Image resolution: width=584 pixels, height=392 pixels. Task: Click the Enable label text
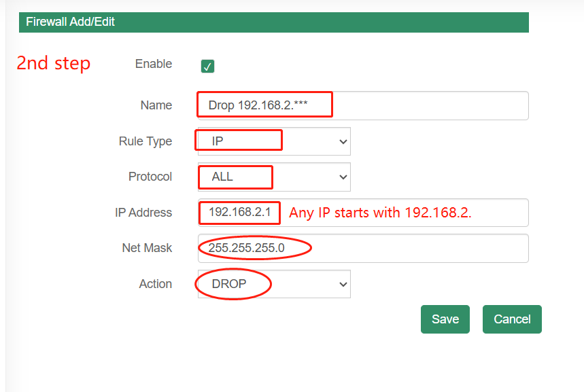click(154, 64)
